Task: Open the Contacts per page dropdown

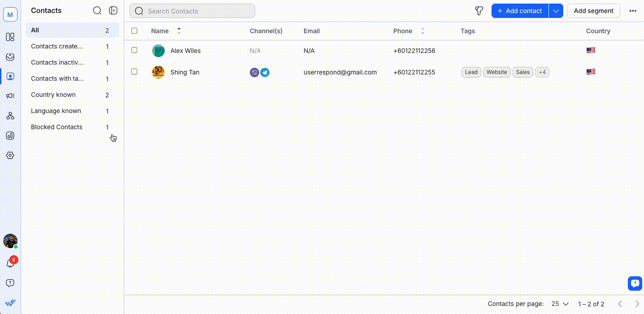Action: [x=560, y=304]
